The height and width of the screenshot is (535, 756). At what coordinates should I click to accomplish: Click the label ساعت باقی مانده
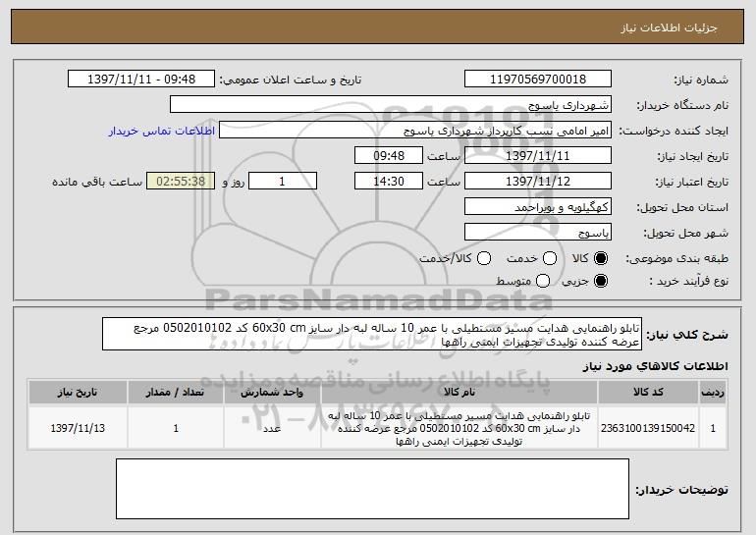coord(97,182)
